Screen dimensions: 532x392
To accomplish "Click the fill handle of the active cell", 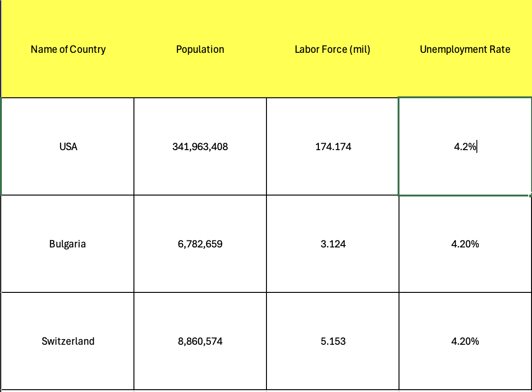I will [531, 196].
